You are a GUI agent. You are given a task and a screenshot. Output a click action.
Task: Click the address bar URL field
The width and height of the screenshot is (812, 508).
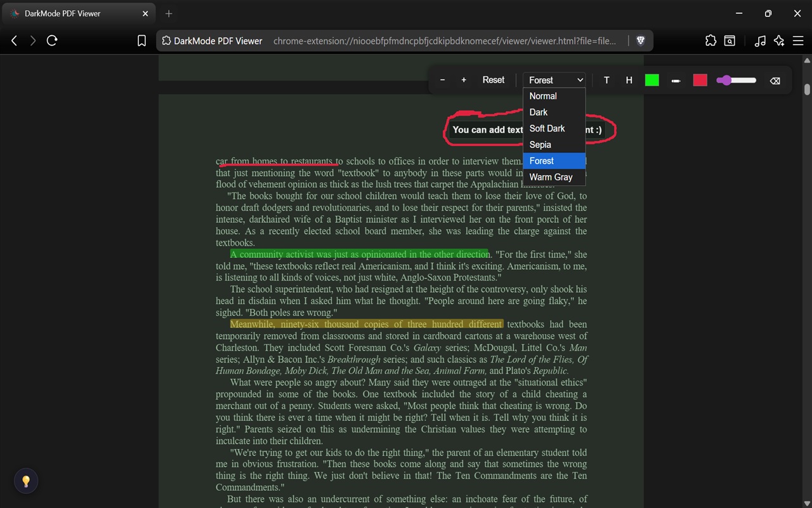(x=444, y=41)
